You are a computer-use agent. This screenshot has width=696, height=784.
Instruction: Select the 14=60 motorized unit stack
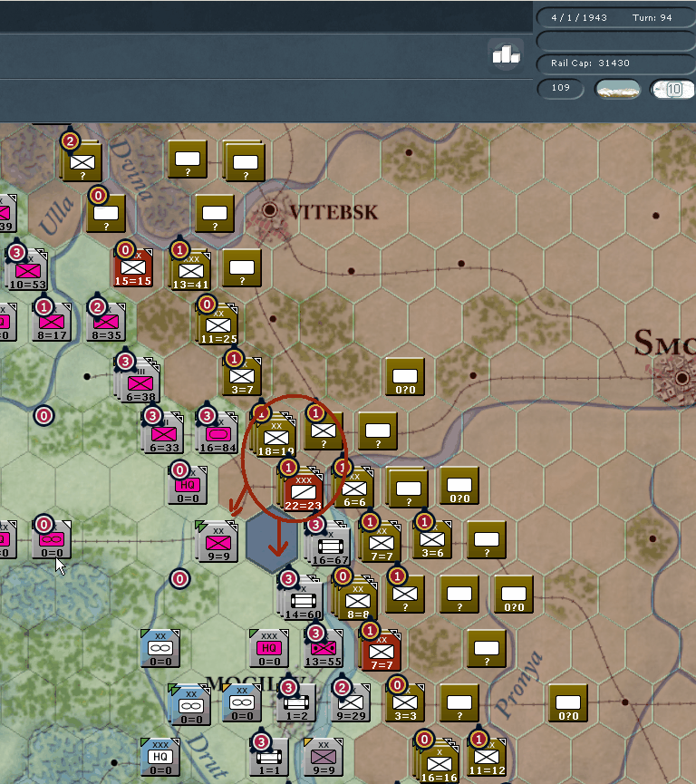coord(303,600)
